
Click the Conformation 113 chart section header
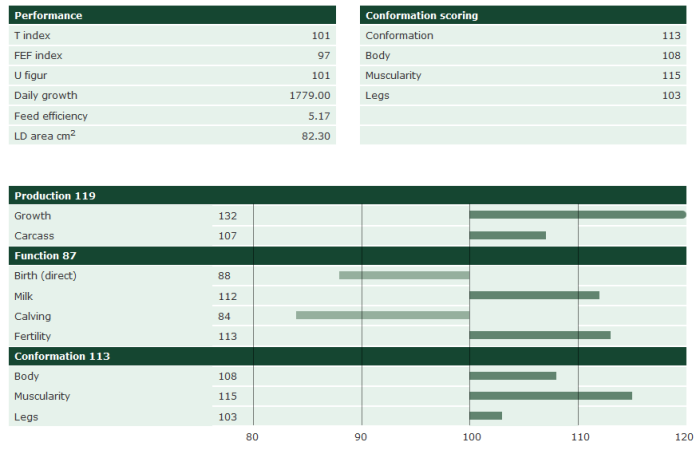click(x=61, y=356)
